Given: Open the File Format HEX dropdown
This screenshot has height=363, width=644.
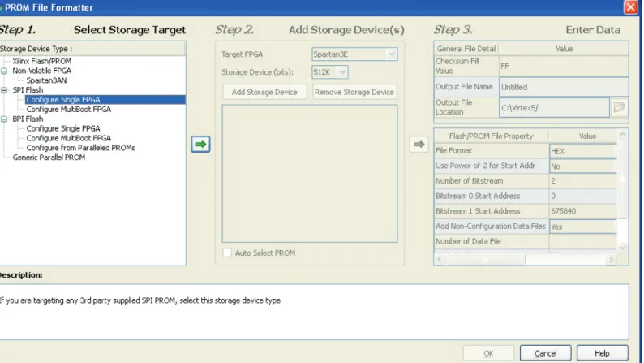Looking at the screenshot, I should (583, 151).
